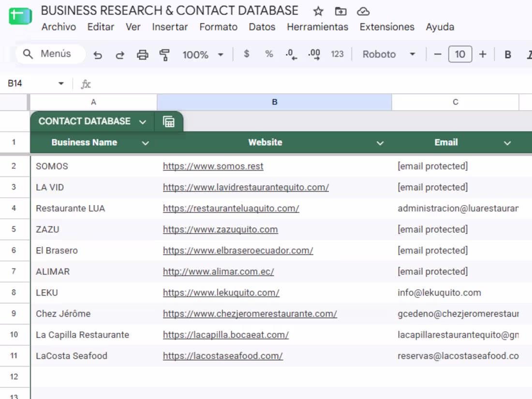This screenshot has height=399, width=532.
Task: Apply currency format with dollar icon
Action: pyautogui.click(x=247, y=54)
